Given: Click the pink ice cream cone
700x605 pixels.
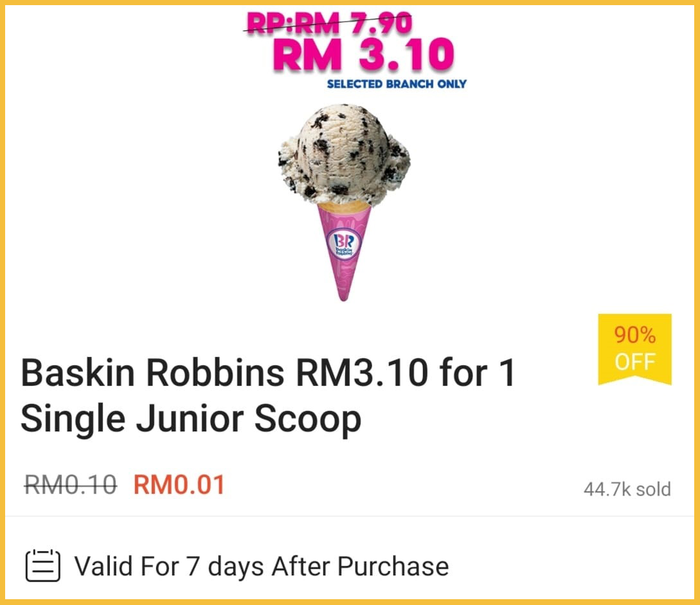Looking at the screenshot, I should [344, 251].
